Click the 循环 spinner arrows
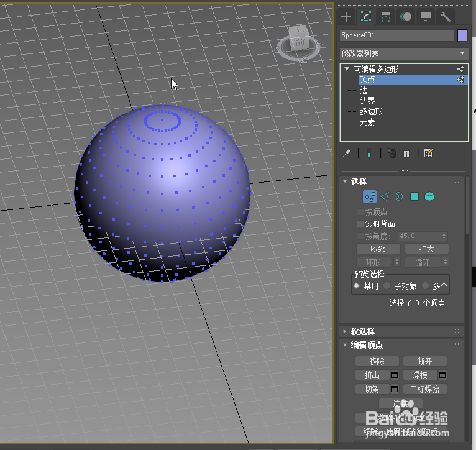The height and width of the screenshot is (450, 476). pyautogui.click(x=446, y=262)
